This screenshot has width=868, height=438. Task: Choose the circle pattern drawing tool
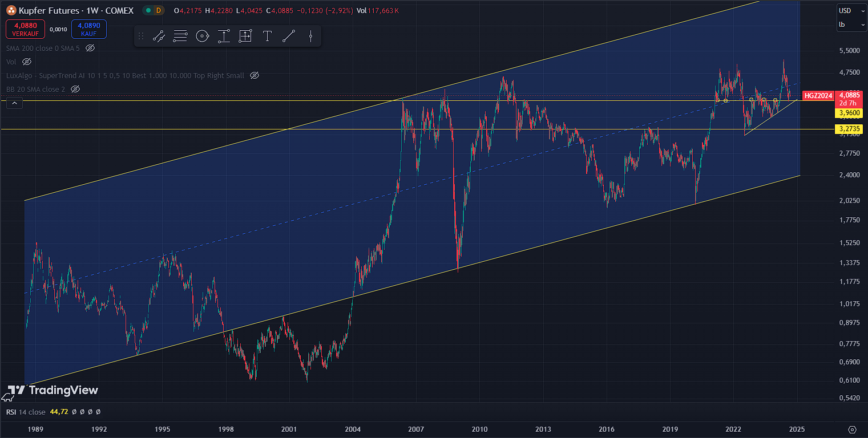pos(201,36)
